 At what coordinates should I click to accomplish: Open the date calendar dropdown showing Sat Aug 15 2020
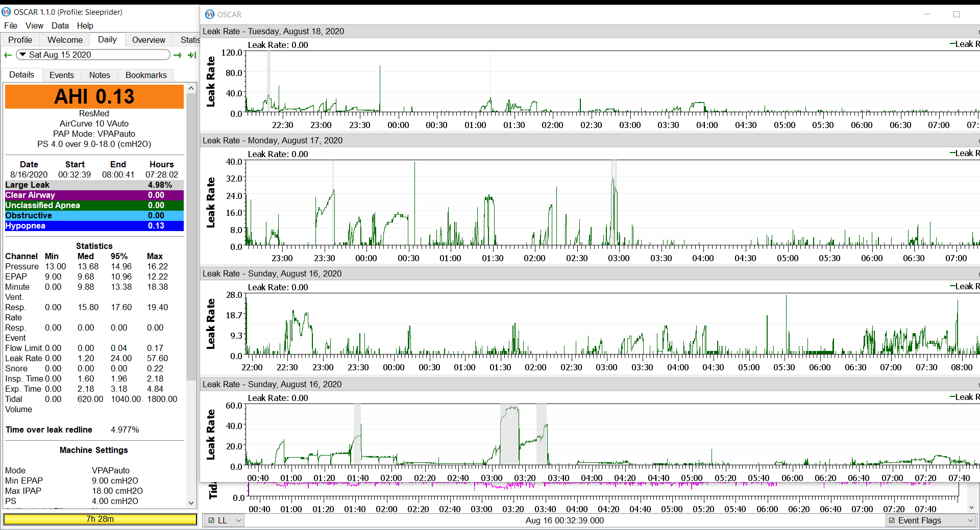pyautogui.click(x=93, y=55)
